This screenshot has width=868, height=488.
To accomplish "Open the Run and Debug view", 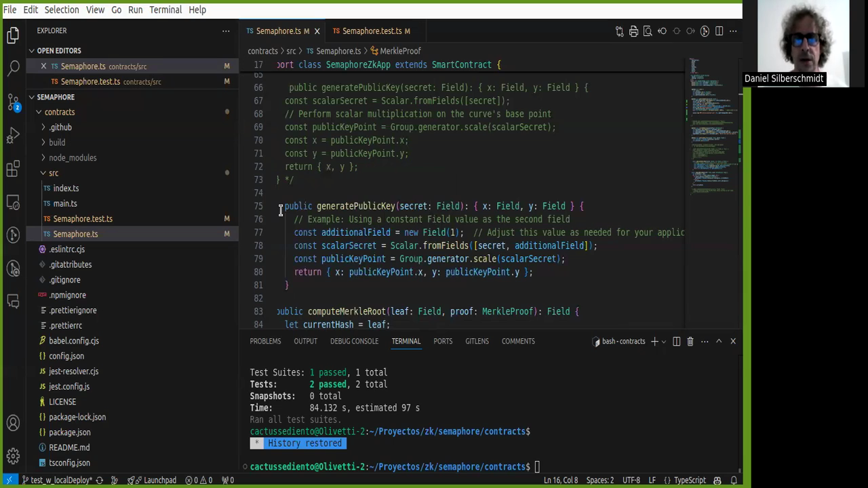I will tap(13, 136).
